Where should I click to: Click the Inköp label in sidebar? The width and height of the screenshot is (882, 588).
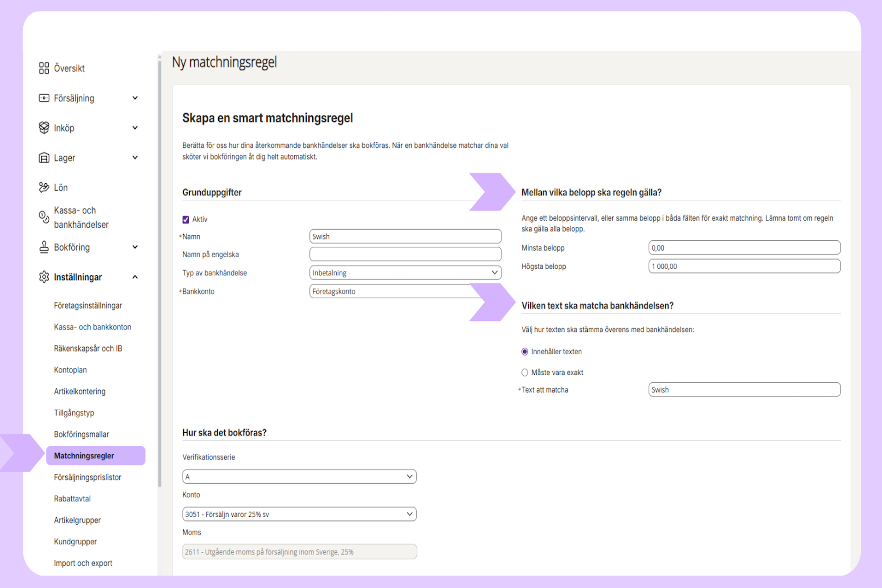(x=64, y=128)
